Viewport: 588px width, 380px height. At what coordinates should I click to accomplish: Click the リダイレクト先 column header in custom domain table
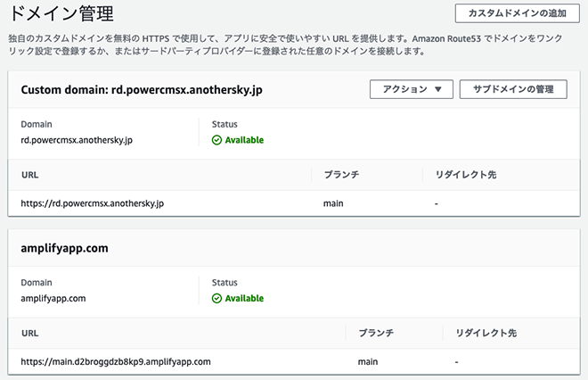(x=466, y=175)
